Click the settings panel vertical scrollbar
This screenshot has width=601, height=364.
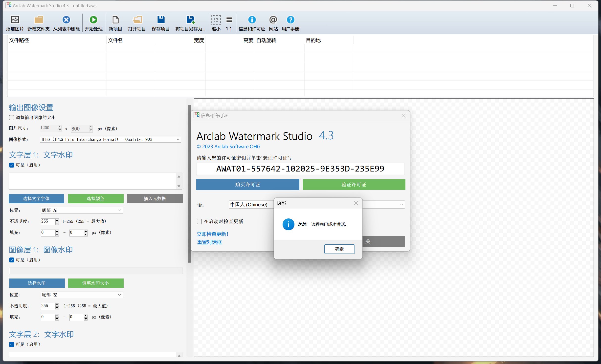click(190, 183)
